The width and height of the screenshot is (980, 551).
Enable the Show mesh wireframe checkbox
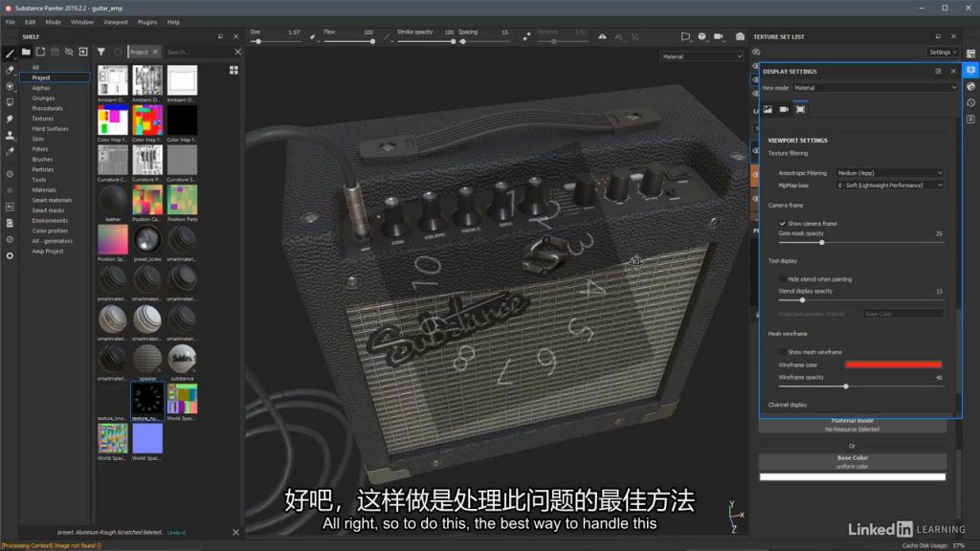[782, 352]
